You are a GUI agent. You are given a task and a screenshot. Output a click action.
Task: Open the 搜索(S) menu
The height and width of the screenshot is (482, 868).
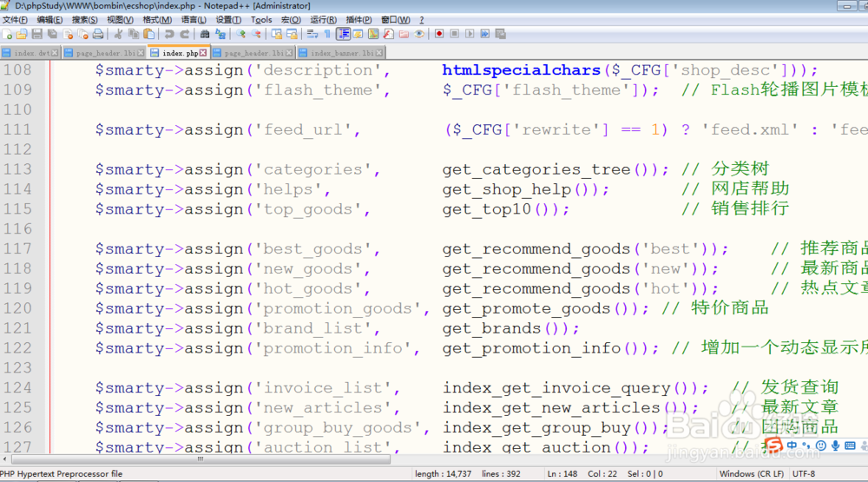85,20
